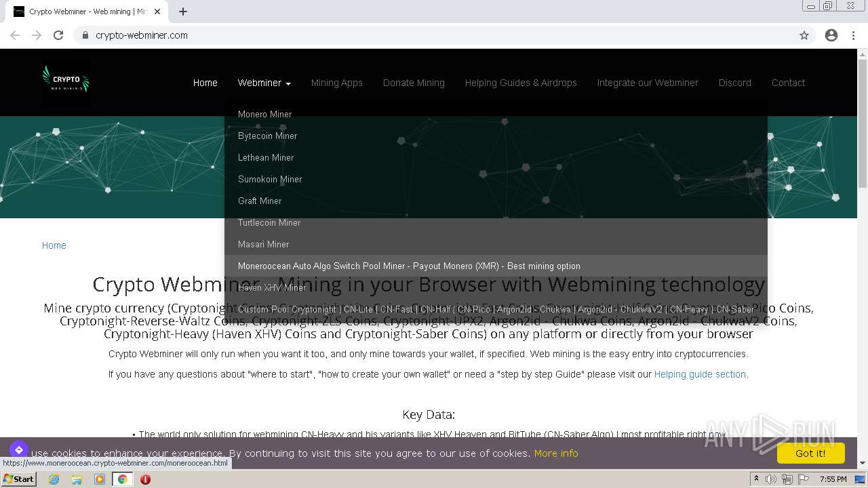This screenshot has height=488, width=868.
Task: Open the volume control in system tray
Action: coord(771,479)
